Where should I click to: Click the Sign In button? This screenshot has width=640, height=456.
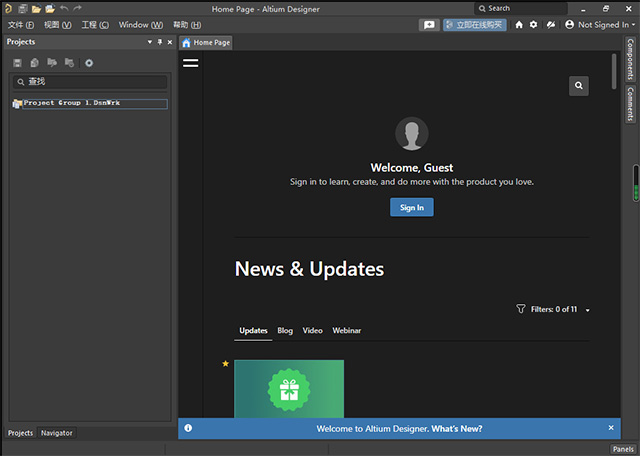click(x=411, y=207)
